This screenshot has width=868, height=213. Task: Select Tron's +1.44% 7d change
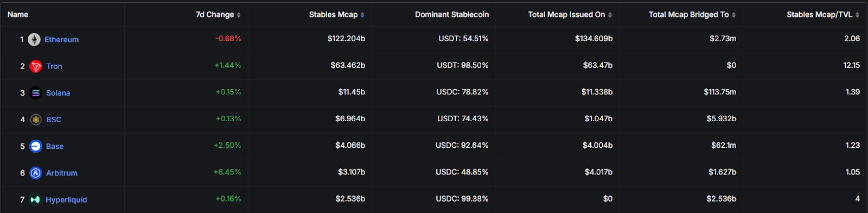pos(228,65)
